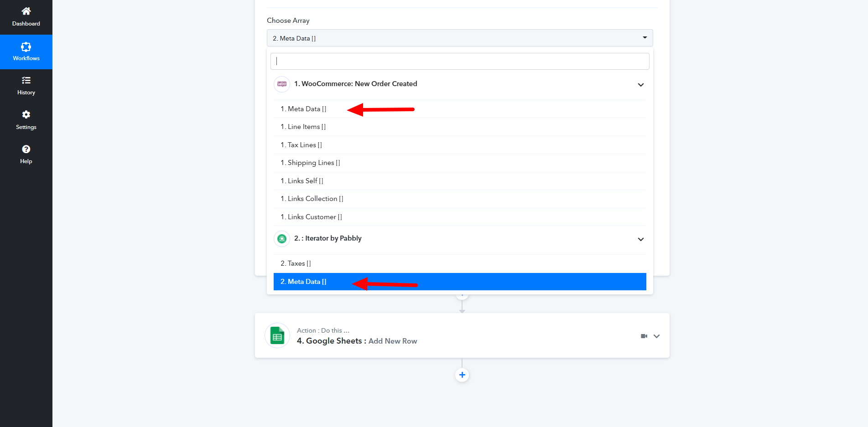Screen dimensions: 868x427
Task: Select '1. Line Items []' option
Action: tap(460, 127)
